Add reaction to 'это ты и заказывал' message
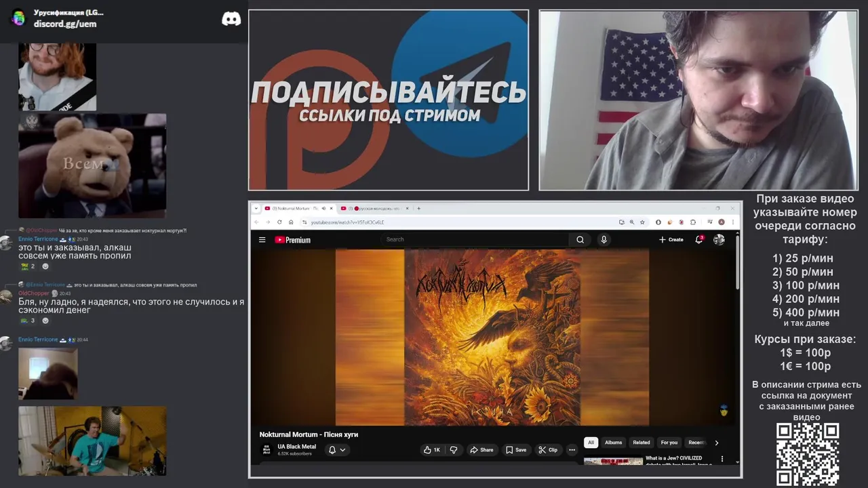The width and height of the screenshot is (868, 488). tap(45, 266)
